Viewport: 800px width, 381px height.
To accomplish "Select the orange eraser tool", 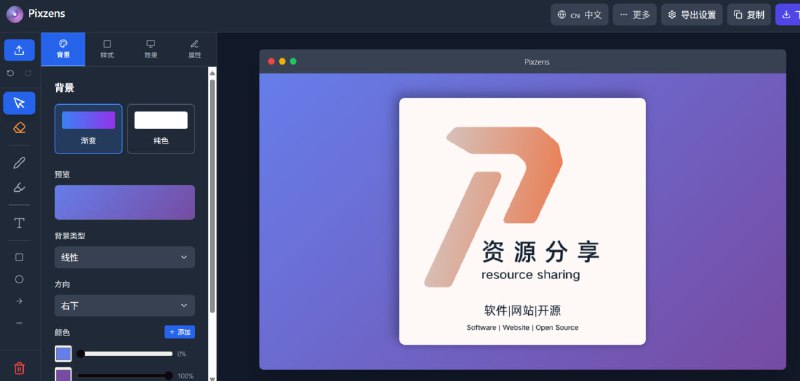I will click(x=19, y=128).
